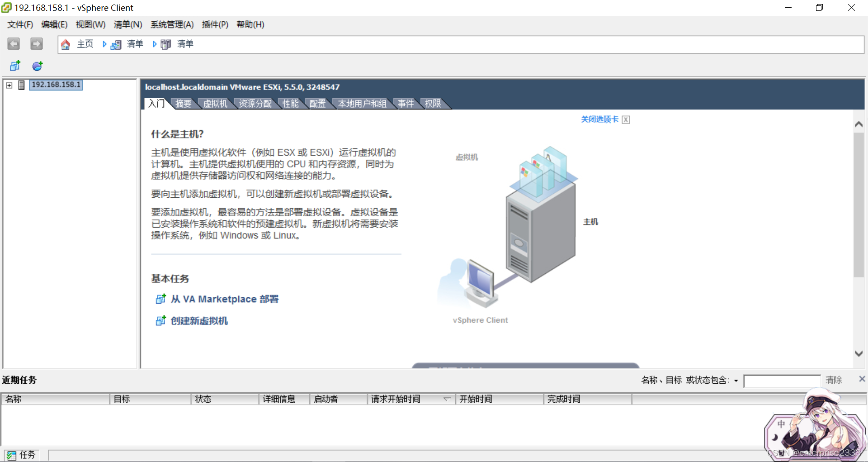Click the icon beside 创建新虚拟机
This screenshot has height=462, width=868.
point(160,321)
